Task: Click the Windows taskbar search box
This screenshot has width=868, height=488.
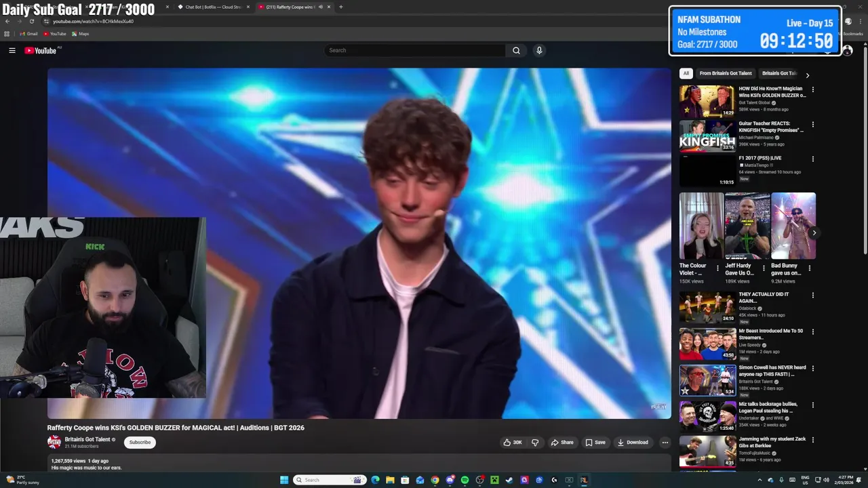Action: [330, 480]
